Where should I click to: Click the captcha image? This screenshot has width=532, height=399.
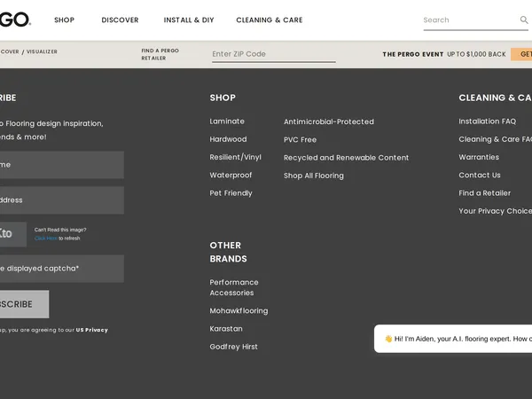click(x=13, y=234)
